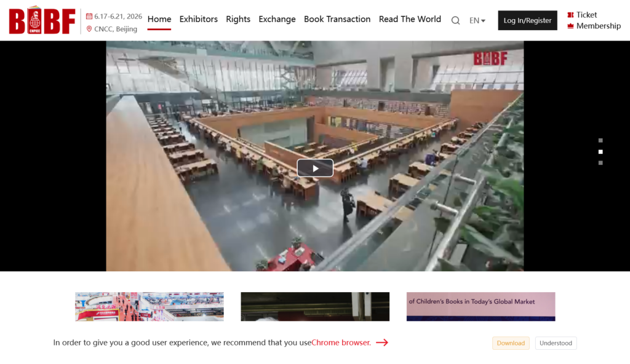Open the Rights menu item
Viewport: 630px width, 364px height.
(x=238, y=19)
